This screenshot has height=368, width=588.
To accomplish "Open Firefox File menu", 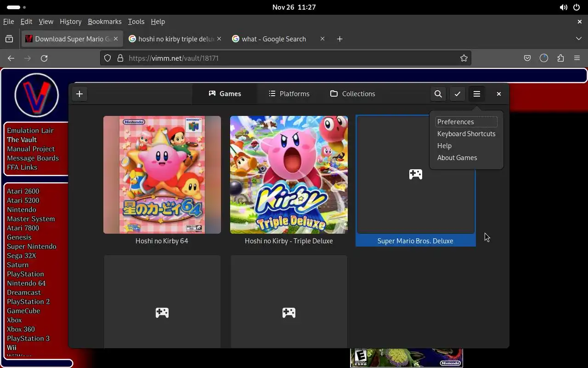I will pos(9,22).
